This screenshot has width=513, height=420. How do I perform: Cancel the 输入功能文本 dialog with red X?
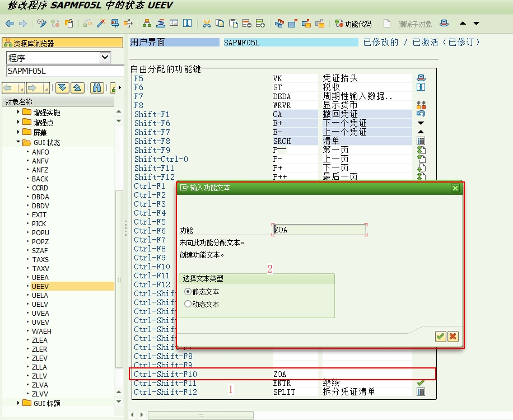point(453,337)
